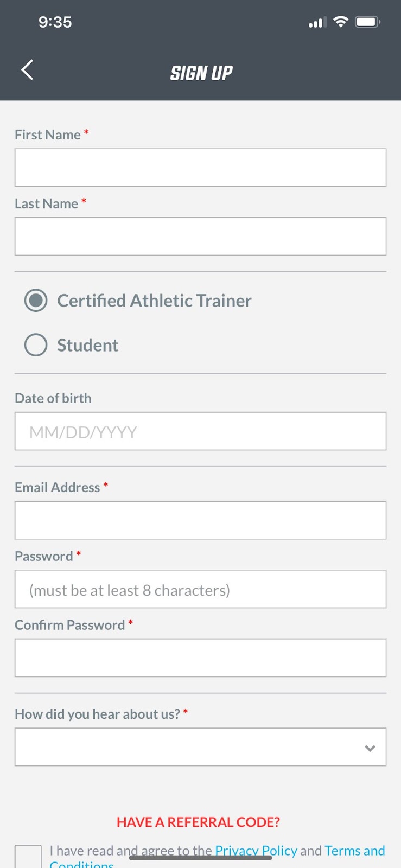Tap the battery status icon

367,22
